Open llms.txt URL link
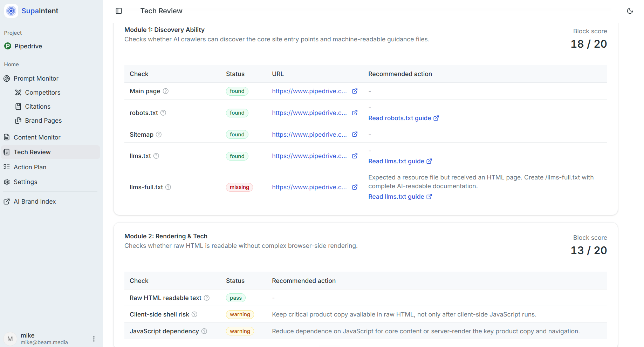This screenshot has width=644, height=347. (309, 156)
